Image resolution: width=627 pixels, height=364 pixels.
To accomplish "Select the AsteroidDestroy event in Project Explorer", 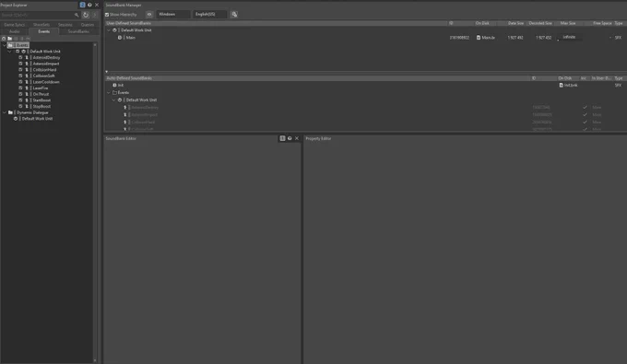I will pos(46,57).
